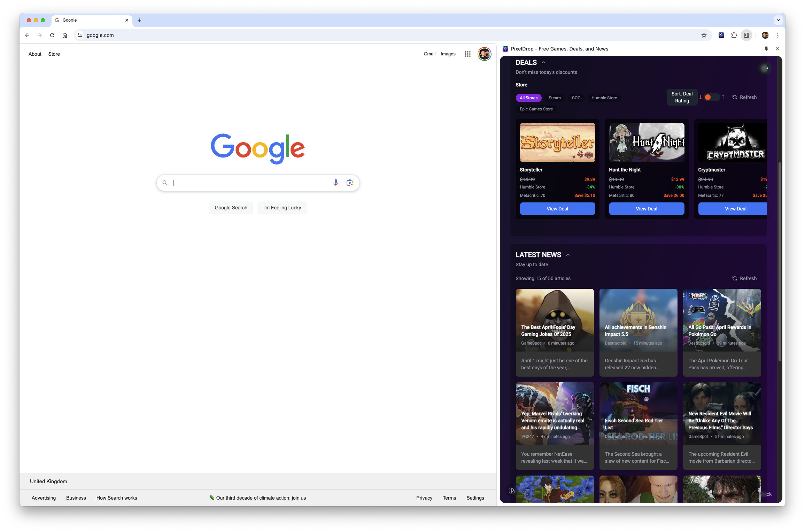Click the side panel toggle icon in toolbar
Screen dimensions: 805x532
click(746, 35)
